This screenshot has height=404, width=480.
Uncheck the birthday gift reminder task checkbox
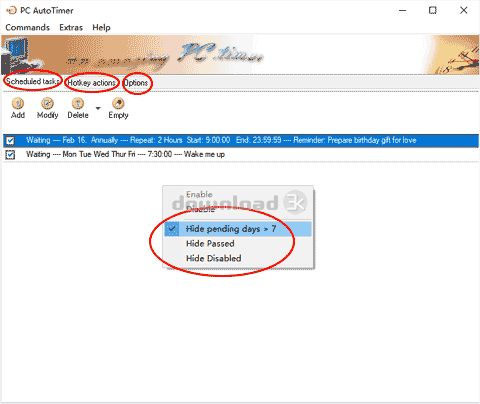click(10, 140)
